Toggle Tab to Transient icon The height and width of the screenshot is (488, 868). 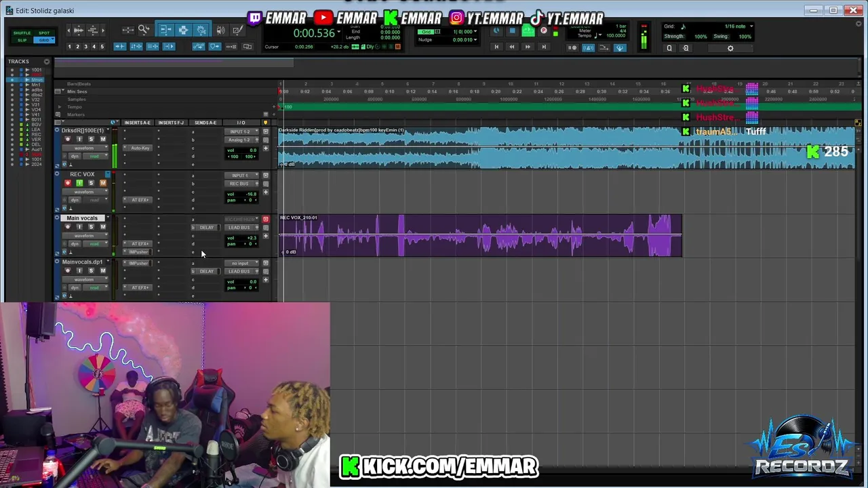(119, 47)
